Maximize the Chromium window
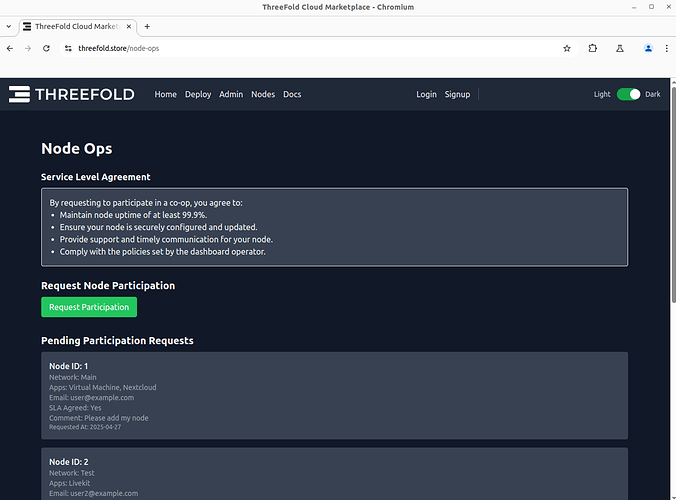Viewport: 676px width, 500px height. [x=651, y=7]
